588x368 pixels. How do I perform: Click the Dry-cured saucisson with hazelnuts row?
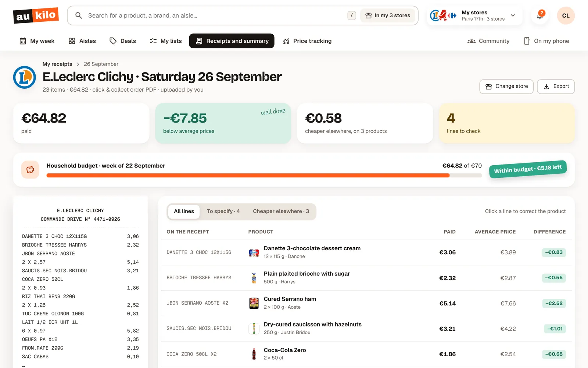(366, 329)
